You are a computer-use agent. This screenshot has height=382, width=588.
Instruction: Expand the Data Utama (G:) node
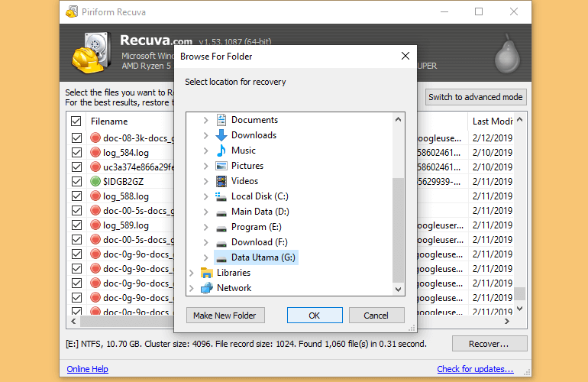click(x=205, y=257)
